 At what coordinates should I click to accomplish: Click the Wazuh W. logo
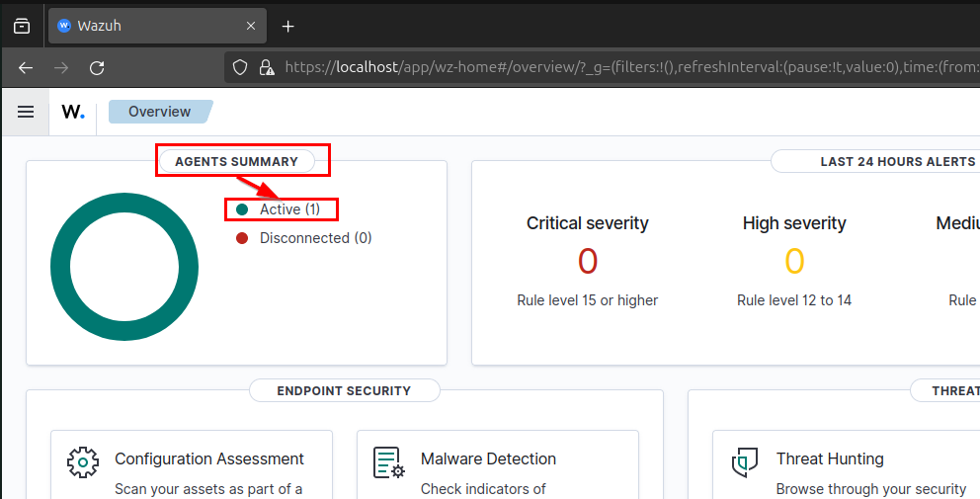tap(73, 112)
